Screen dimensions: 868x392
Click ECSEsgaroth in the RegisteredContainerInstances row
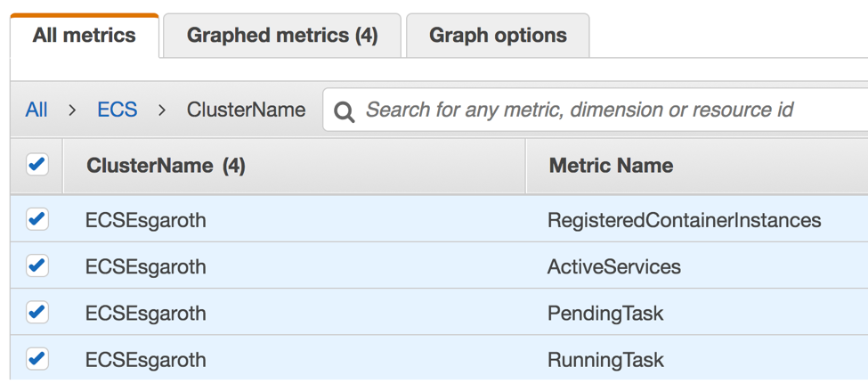click(x=146, y=220)
